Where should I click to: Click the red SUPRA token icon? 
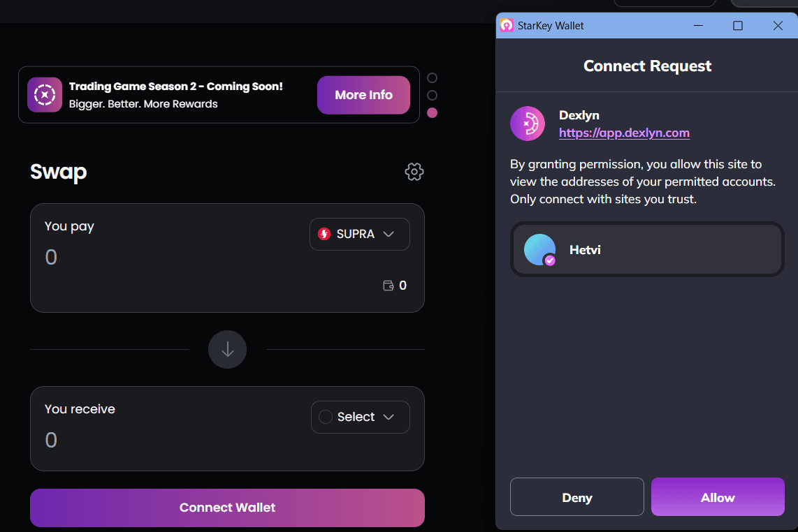tap(324, 234)
